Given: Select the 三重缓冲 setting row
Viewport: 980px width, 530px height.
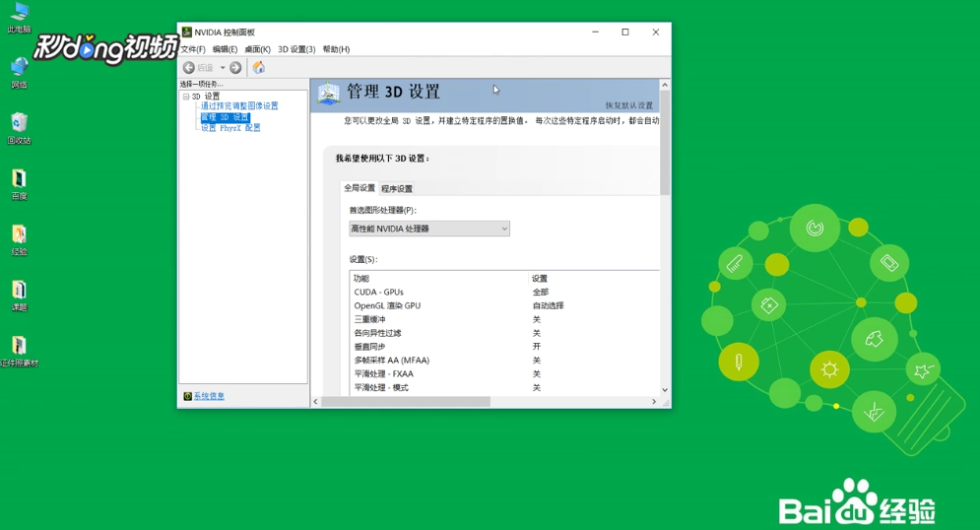Looking at the screenshot, I should 504,319.
